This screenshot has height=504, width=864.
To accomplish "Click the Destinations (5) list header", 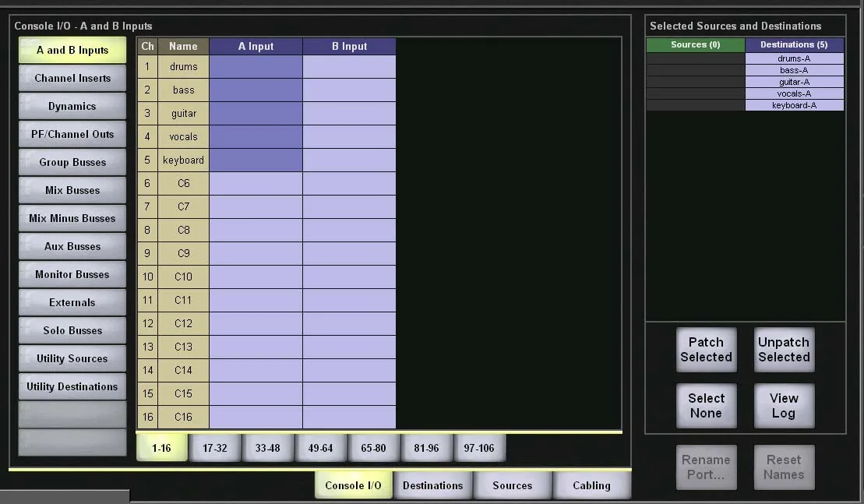I will click(795, 44).
